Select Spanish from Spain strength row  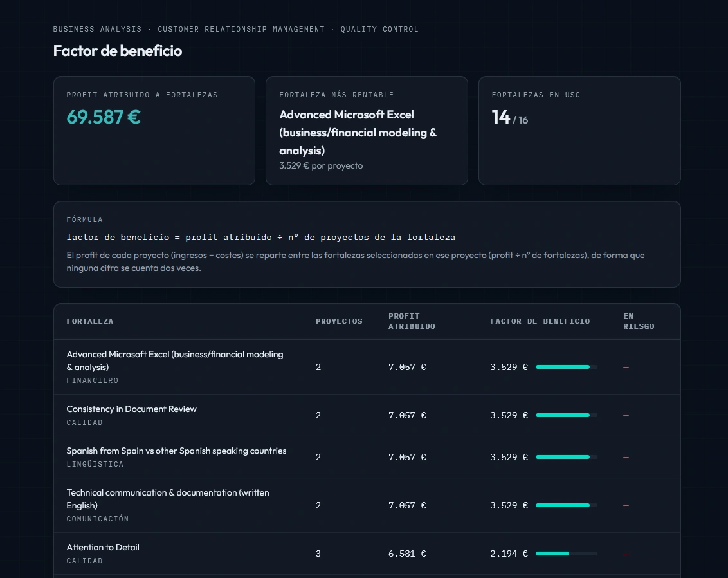click(x=367, y=457)
